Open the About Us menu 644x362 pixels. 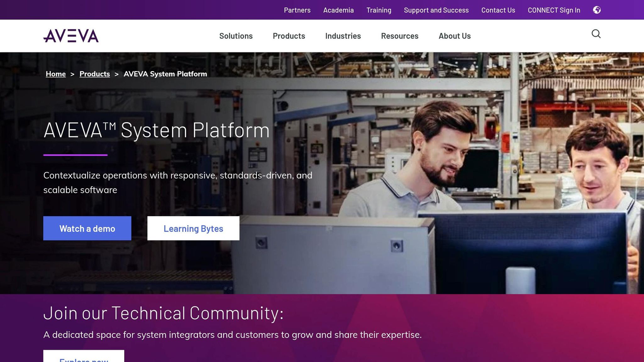pos(454,36)
